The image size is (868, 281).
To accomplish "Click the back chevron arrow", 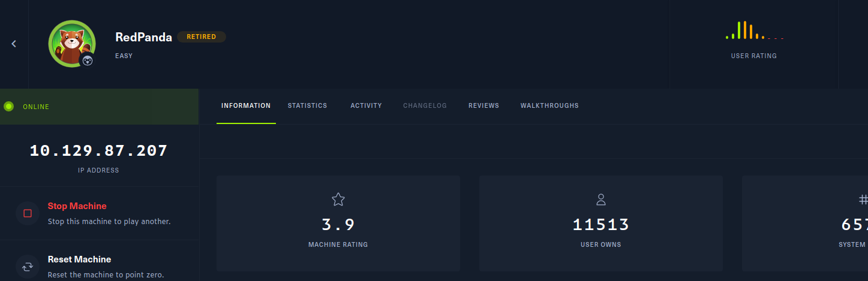I will pos(14,44).
